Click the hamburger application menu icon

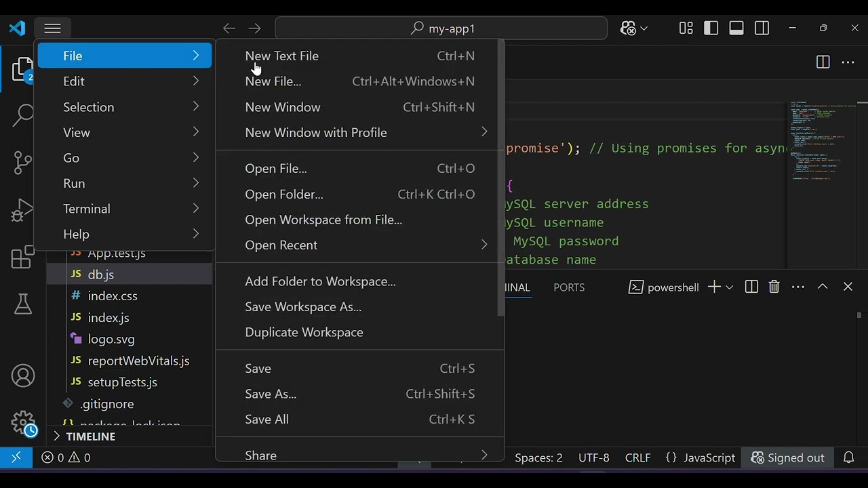(x=52, y=28)
